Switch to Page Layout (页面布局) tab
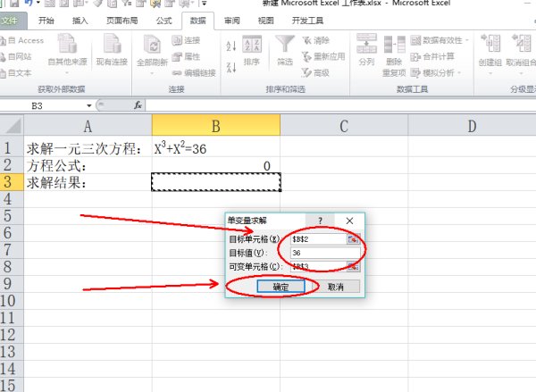The height and width of the screenshot is (392, 536). [x=122, y=21]
